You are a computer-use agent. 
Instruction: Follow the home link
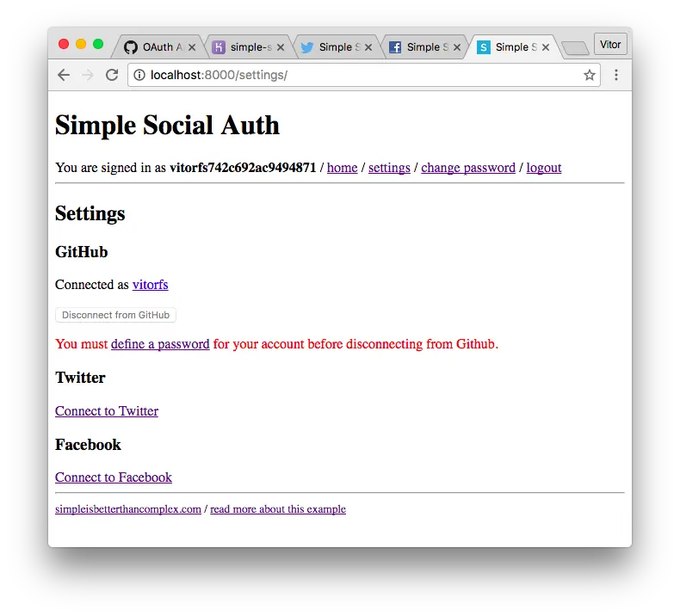coord(343,167)
